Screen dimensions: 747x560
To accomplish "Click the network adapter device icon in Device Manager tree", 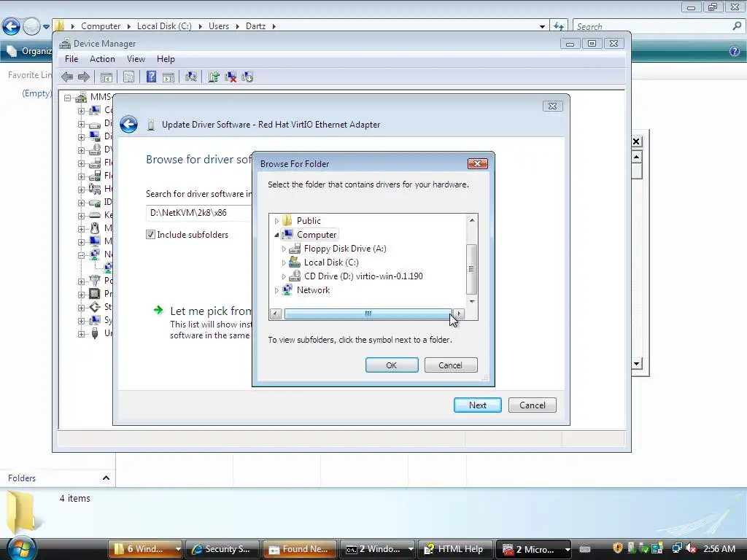I will [108, 267].
